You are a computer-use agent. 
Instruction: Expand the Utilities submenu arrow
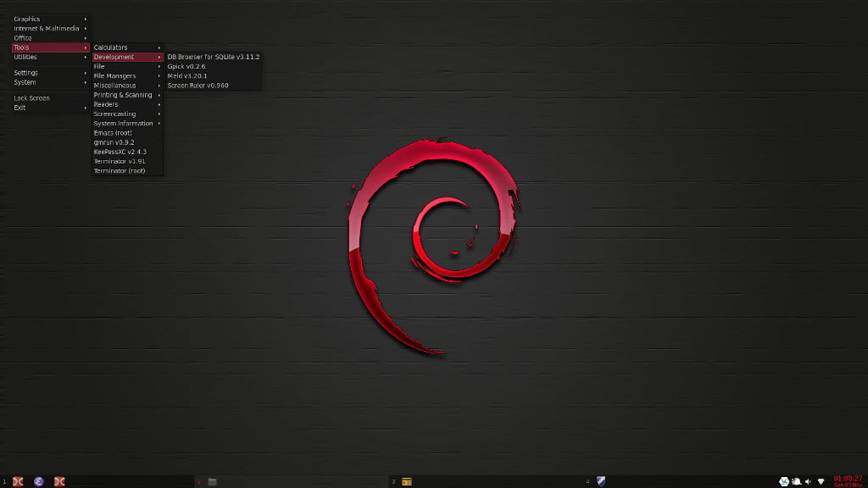tap(86, 57)
